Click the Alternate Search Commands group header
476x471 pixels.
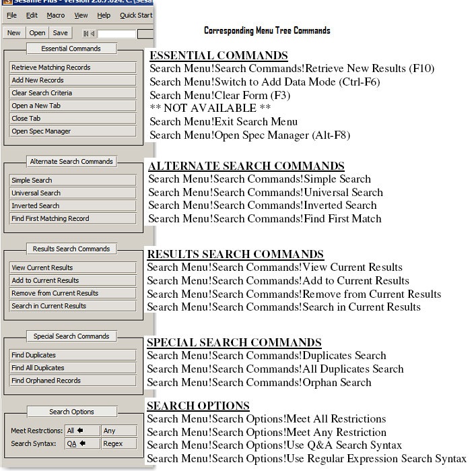point(71,161)
